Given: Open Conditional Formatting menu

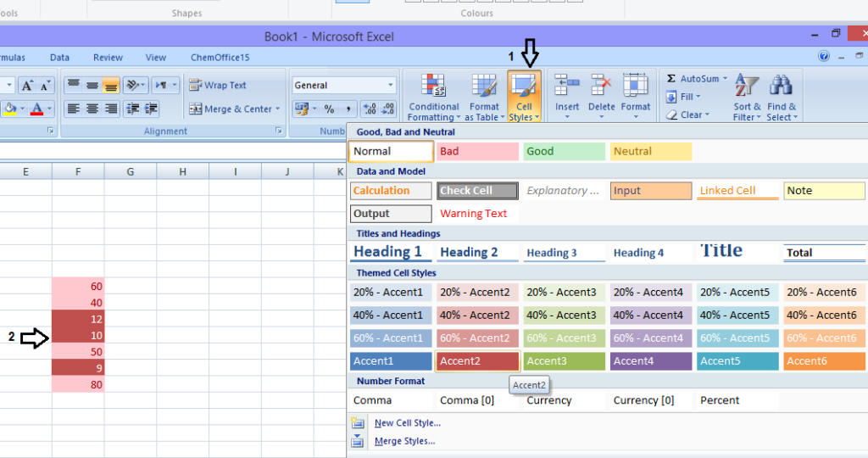Looking at the screenshot, I should click(x=433, y=97).
